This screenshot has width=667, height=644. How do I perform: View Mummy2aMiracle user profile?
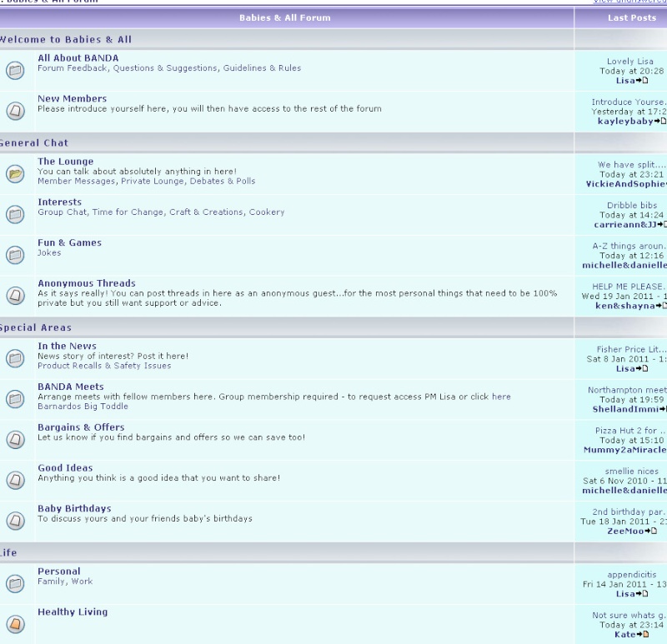(x=624, y=450)
